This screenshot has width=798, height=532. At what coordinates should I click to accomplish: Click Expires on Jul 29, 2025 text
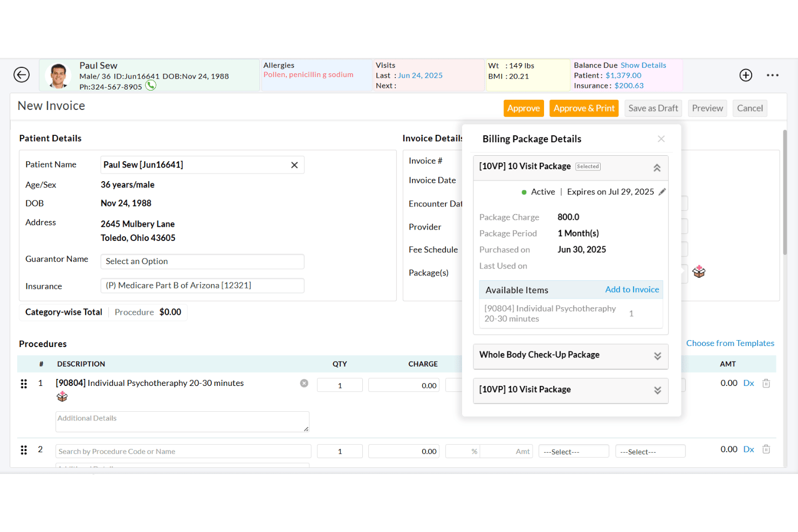pyautogui.click(x=610, y=192)
